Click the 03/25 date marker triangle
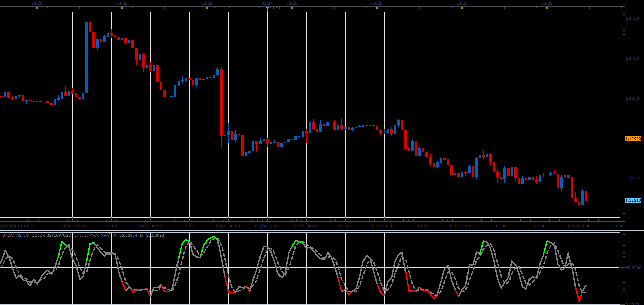 tap(292, 9)
